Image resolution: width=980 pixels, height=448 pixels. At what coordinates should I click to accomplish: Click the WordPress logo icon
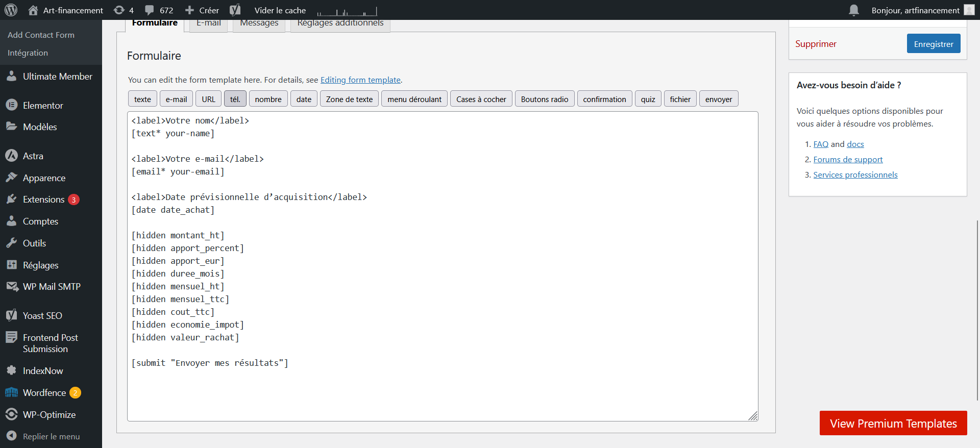[x=11, y=10]
